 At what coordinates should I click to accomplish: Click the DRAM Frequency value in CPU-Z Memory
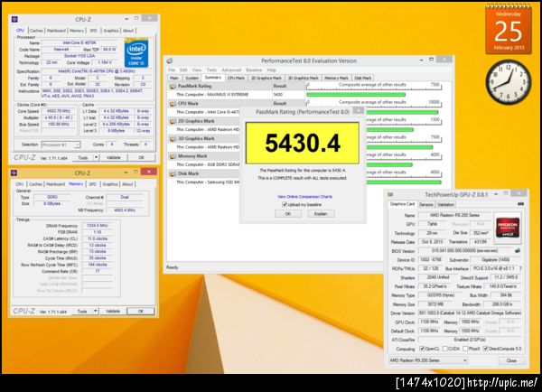pyautogui.click(x=98, y=226)
